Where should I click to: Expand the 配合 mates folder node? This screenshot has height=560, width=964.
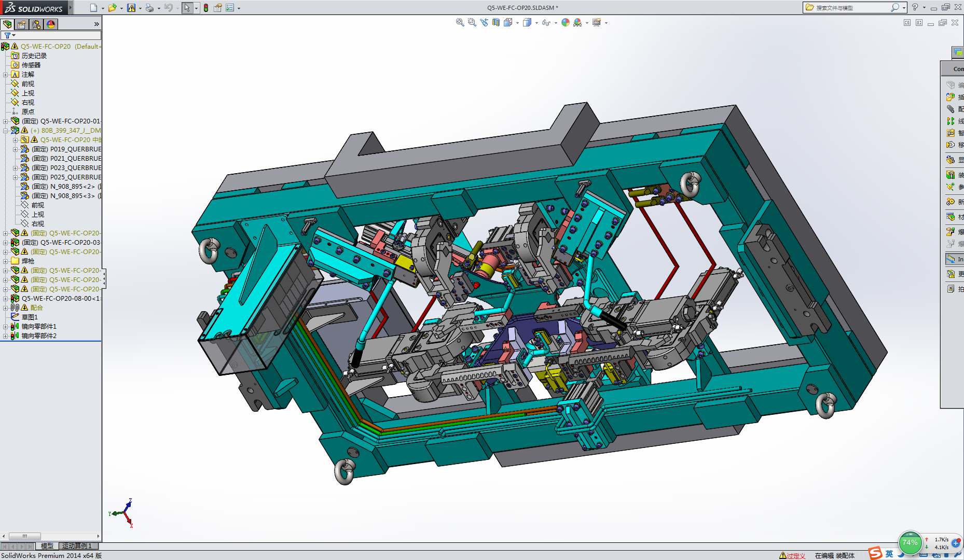(6, 308)
